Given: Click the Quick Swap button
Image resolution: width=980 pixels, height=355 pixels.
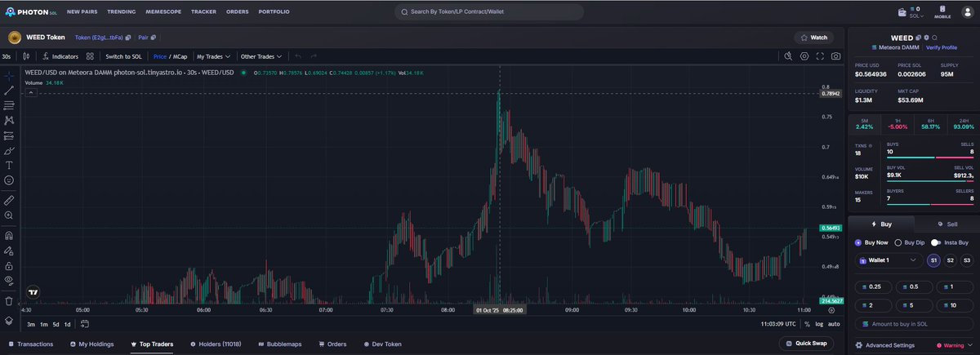Looking at the screenshot, I should (x=806, y=344).
